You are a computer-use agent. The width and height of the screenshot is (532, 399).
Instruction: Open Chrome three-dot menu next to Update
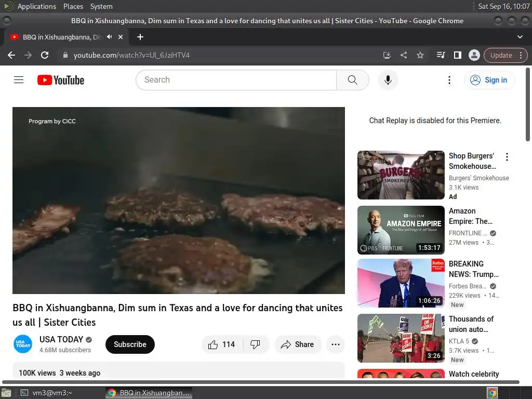521,55
